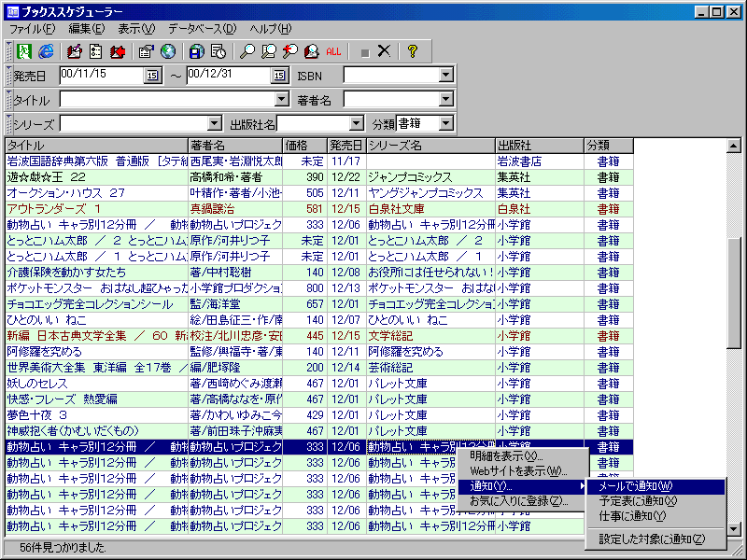Sort by the 著者名 column header

point(235,146)
